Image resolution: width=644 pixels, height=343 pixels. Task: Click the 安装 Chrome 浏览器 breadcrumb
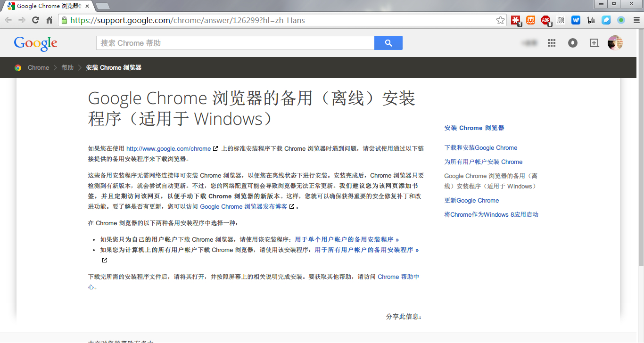click(114, 67)
